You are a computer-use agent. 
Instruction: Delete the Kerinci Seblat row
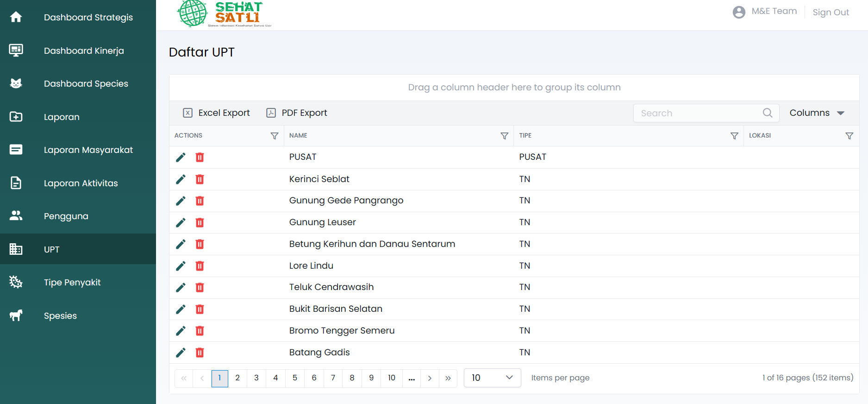pos(200,179)
